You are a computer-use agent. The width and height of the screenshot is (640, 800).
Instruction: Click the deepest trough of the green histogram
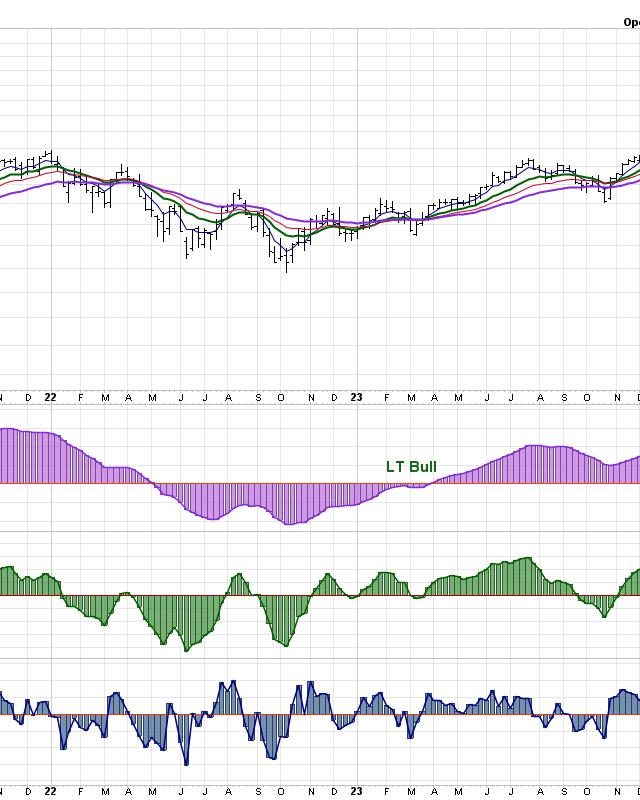(x=186, y=650)
